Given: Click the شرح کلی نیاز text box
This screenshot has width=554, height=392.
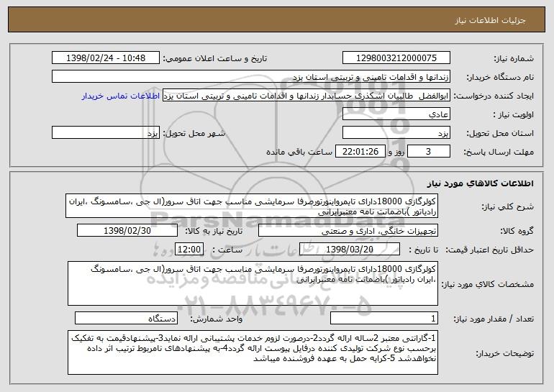Looking at the screenshot, I should click(252, 206).
